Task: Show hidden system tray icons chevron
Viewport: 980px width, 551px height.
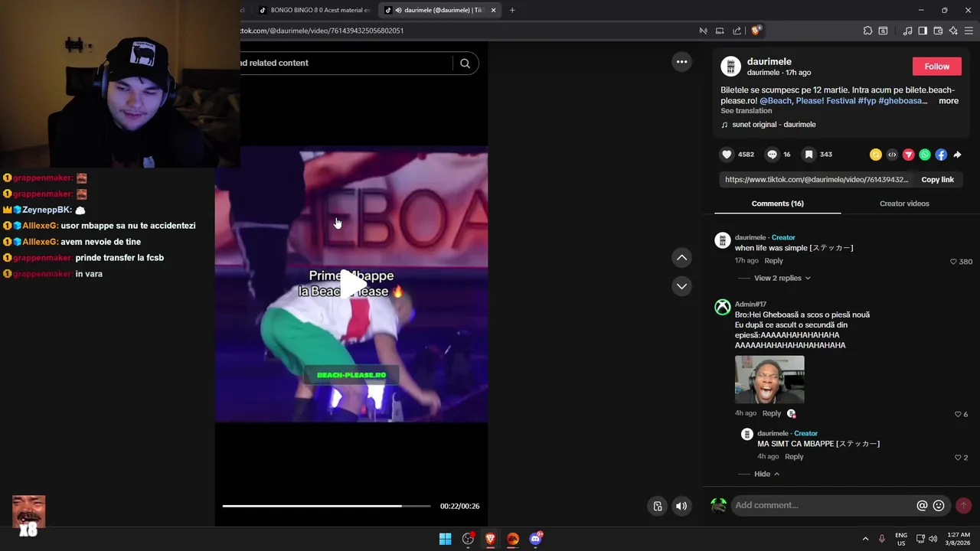Action: point(865,539)
